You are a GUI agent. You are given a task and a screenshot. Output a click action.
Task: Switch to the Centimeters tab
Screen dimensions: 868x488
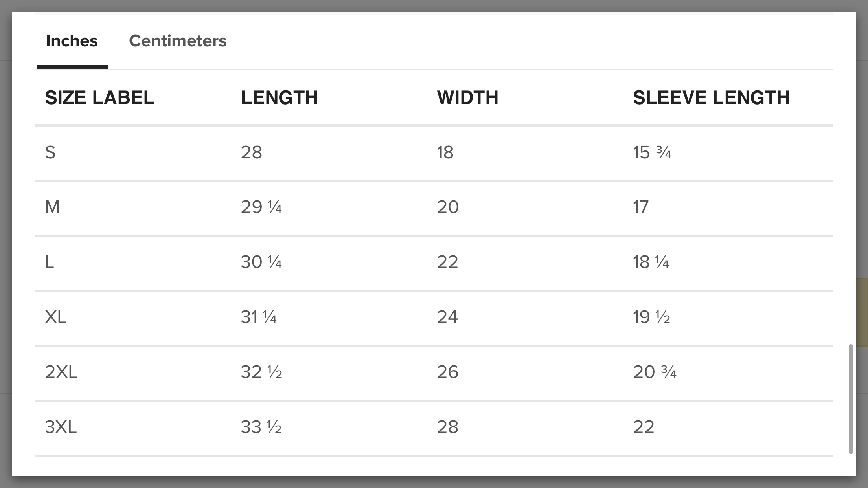coord(178,41)
